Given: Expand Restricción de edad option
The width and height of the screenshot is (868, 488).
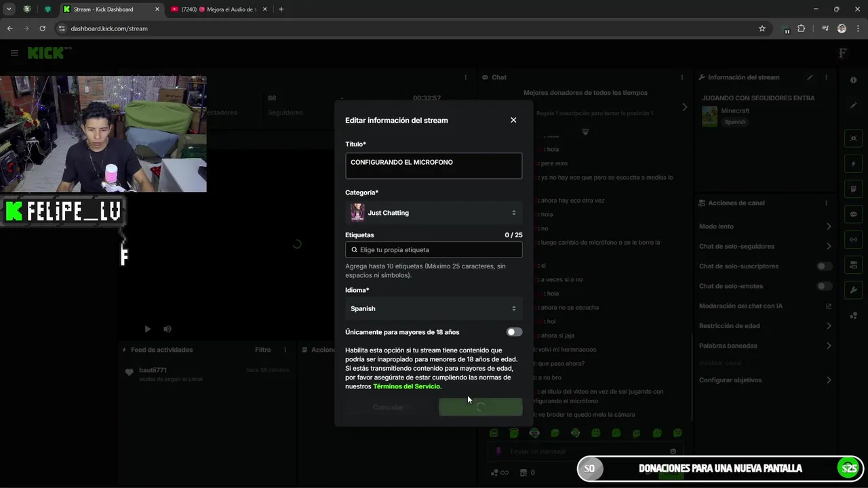Looking at the screenshot, I should tap(764, 326).
